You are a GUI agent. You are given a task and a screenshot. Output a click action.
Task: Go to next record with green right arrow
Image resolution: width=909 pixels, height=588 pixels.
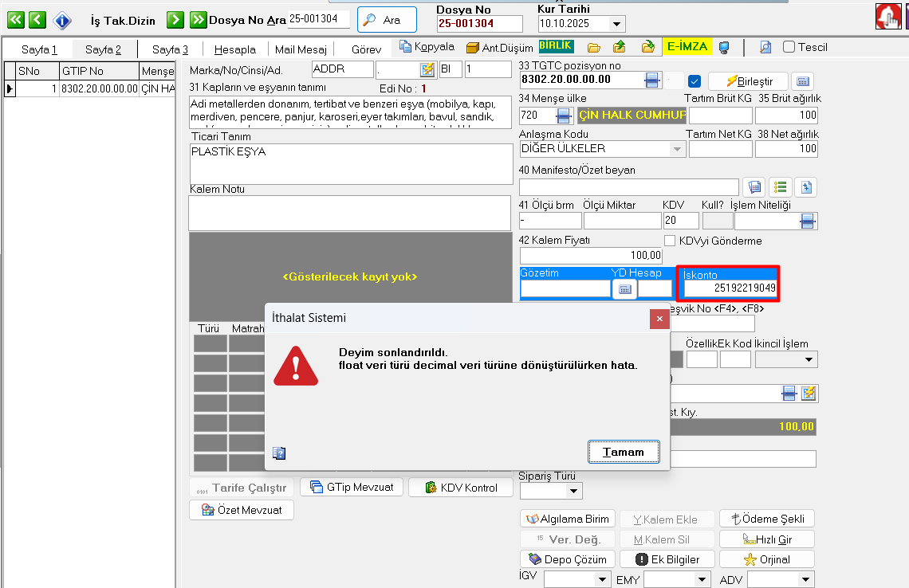(x=175, y=20)
